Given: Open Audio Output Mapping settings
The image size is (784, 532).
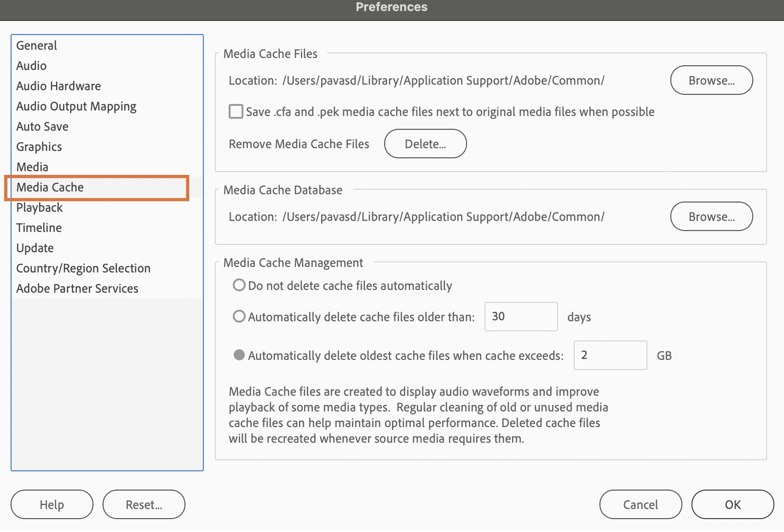Looking at the screenshot, I should (x=76, y=106).
